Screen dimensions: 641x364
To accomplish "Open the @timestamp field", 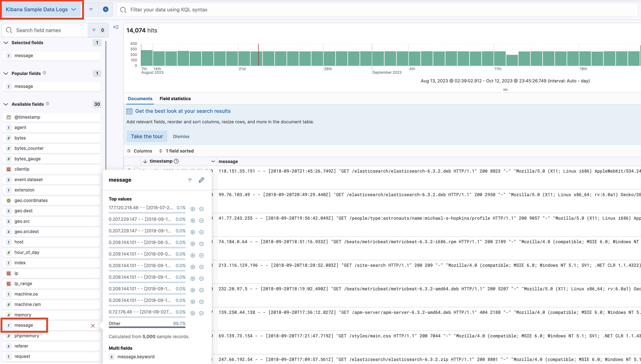I will pos(51,117).
